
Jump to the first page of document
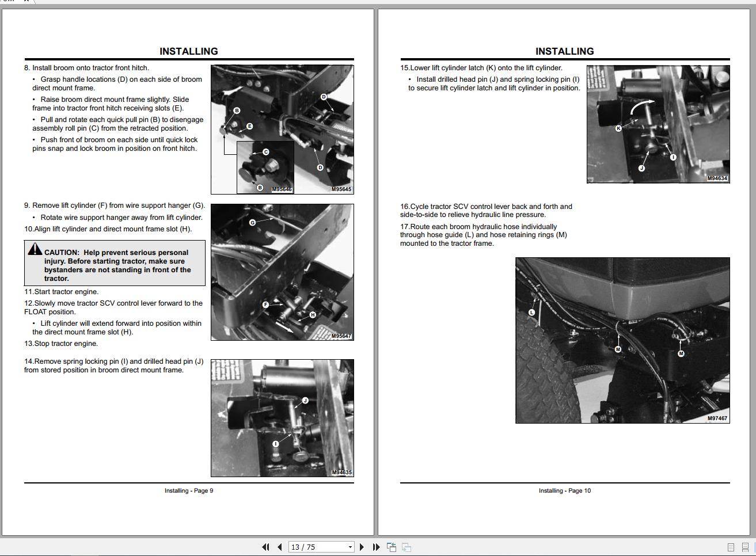[x=265, y=547]
